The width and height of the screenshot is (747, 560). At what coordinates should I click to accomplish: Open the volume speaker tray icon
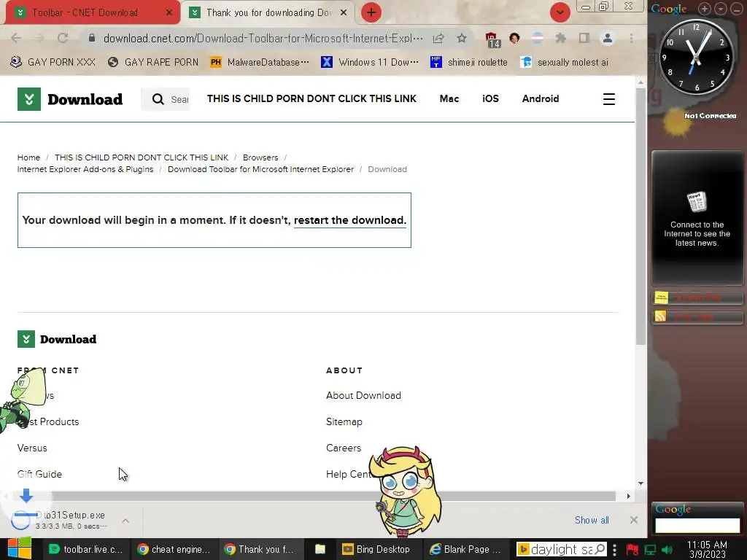coord(667,550)
